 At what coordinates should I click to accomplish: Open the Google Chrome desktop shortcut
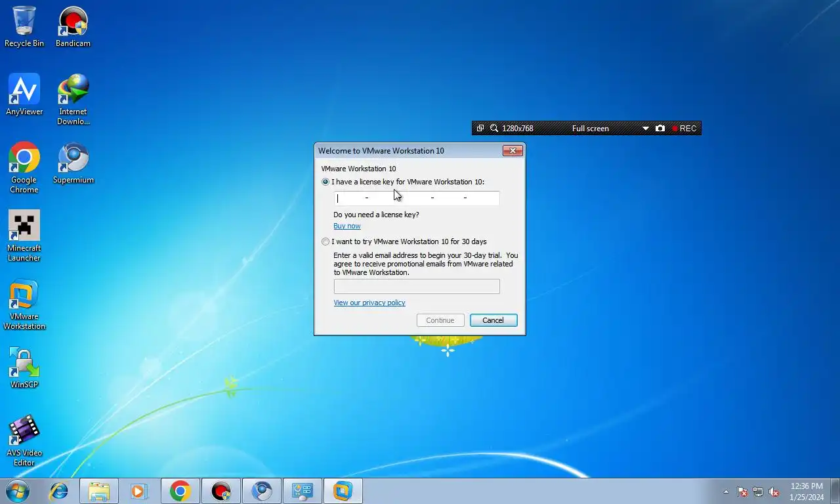click(x=24, y=168)
